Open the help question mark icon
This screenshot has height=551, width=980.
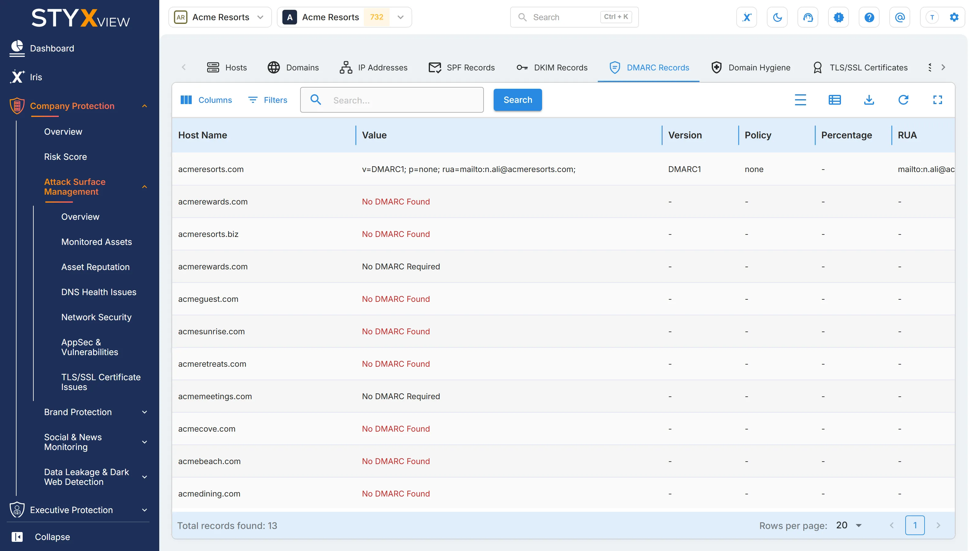[x=869, y=17]
